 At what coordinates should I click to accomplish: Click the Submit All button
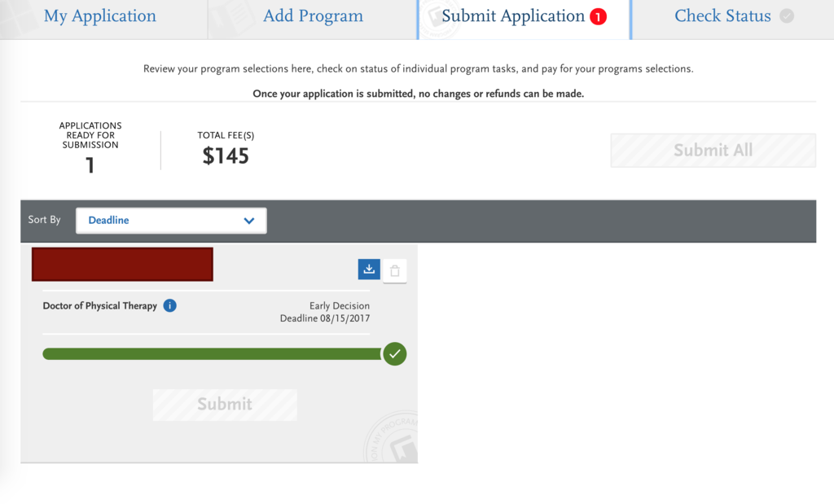713,151
